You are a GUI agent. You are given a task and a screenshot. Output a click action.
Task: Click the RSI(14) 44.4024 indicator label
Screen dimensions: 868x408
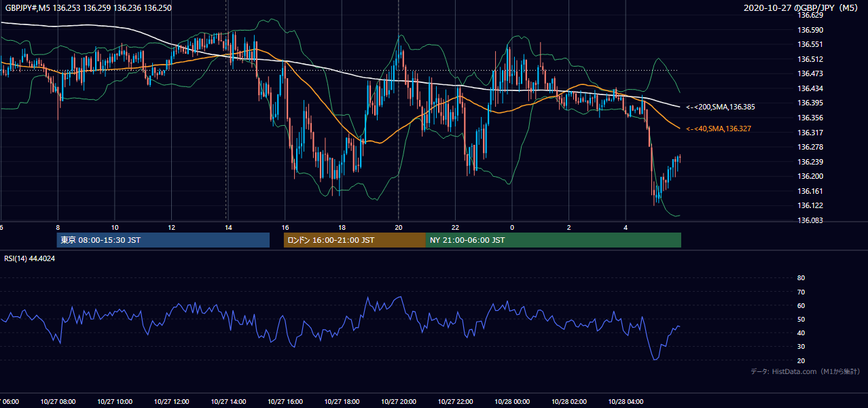tap(30, 258)
